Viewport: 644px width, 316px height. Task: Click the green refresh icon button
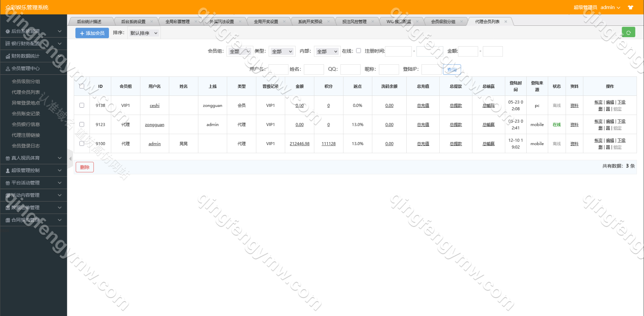(628, 33)
